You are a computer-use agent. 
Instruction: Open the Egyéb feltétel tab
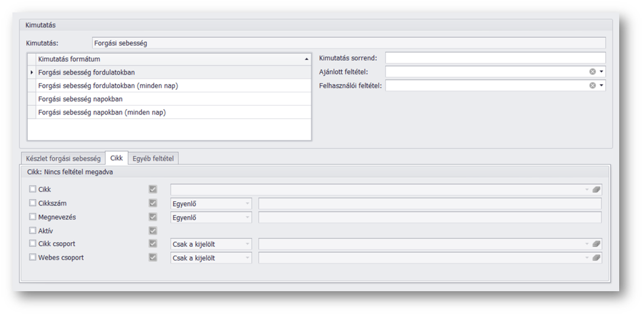(x=154, y=159)
